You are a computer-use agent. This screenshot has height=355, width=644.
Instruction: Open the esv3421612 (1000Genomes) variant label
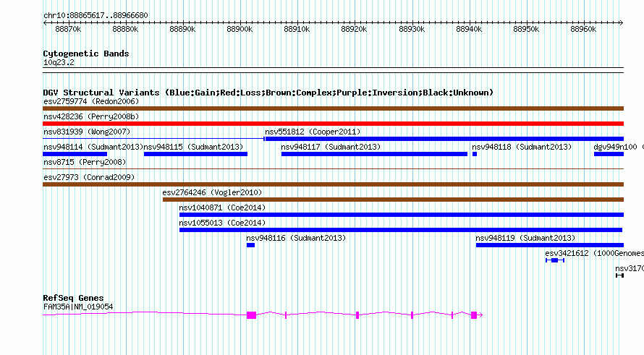pyautogui.click(x=594, y=253)
